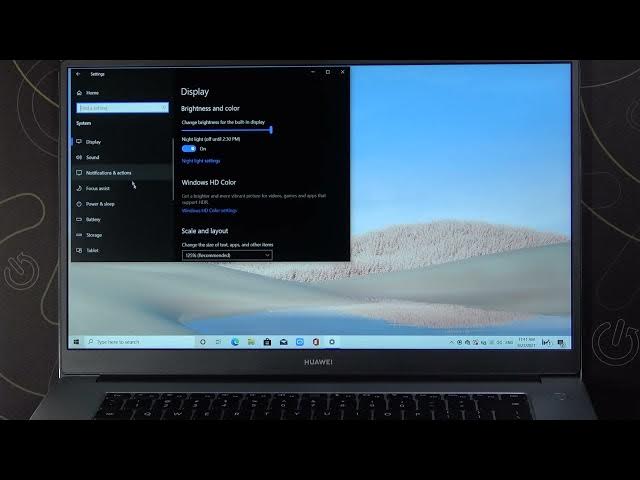This screenshot has width=640, height=480.
Task: Open the Windows Start menu
Action: click(76, 342)
